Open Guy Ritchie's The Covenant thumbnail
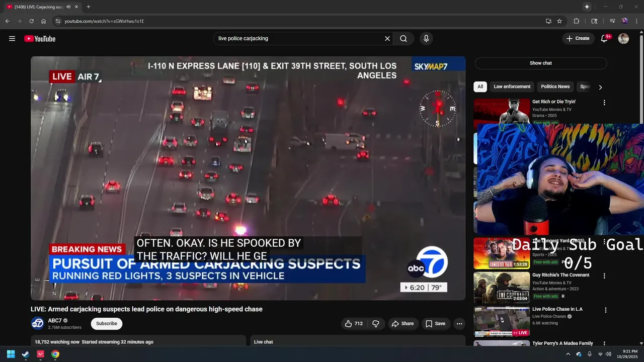 502,288
